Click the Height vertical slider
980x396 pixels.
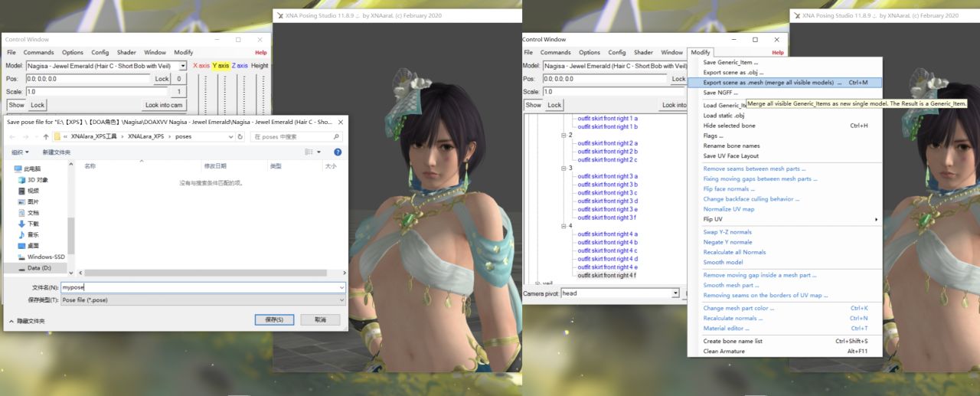(261, 93)
